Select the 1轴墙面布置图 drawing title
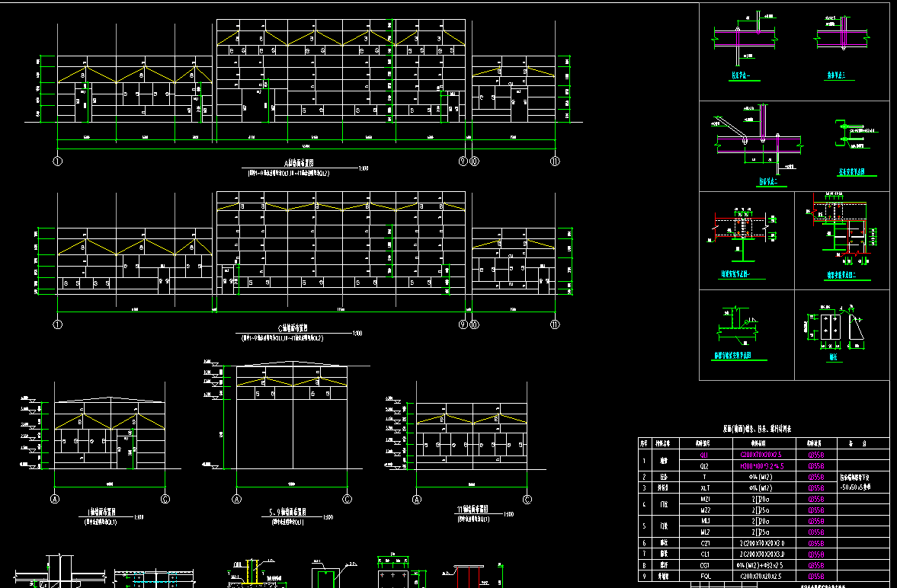This screenshot has width=897, height=588. pyautogui.click(x=107, y=514)
